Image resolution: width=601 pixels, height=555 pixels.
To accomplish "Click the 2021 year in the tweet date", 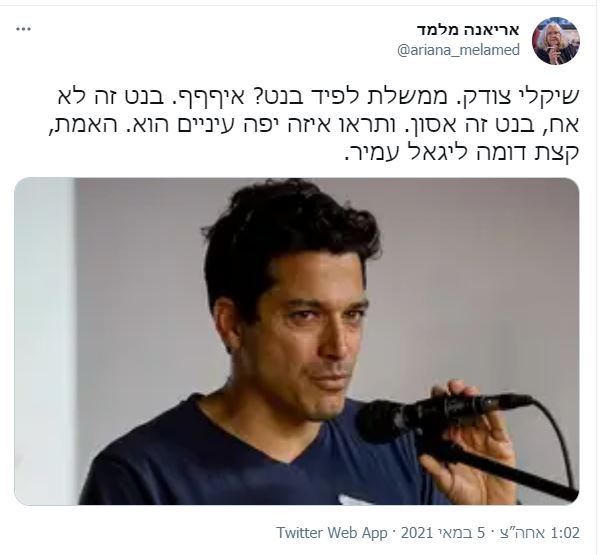I will tap(417, 533).
